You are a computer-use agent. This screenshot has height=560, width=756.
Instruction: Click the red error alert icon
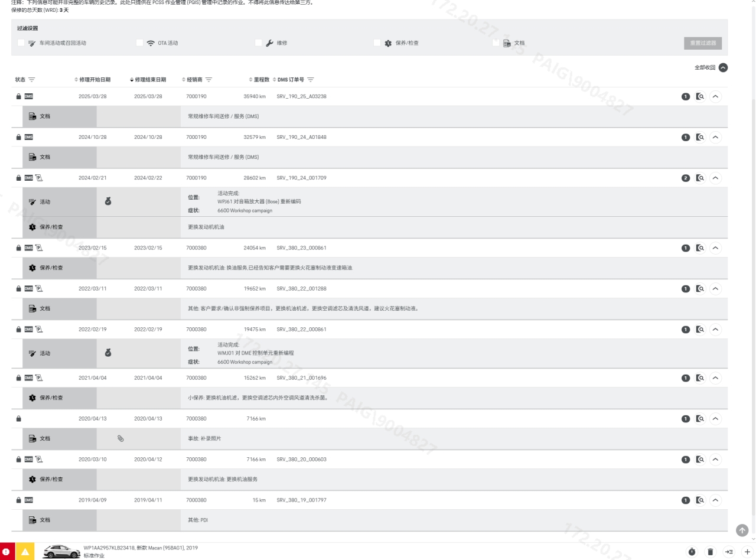tap(7, 551)
